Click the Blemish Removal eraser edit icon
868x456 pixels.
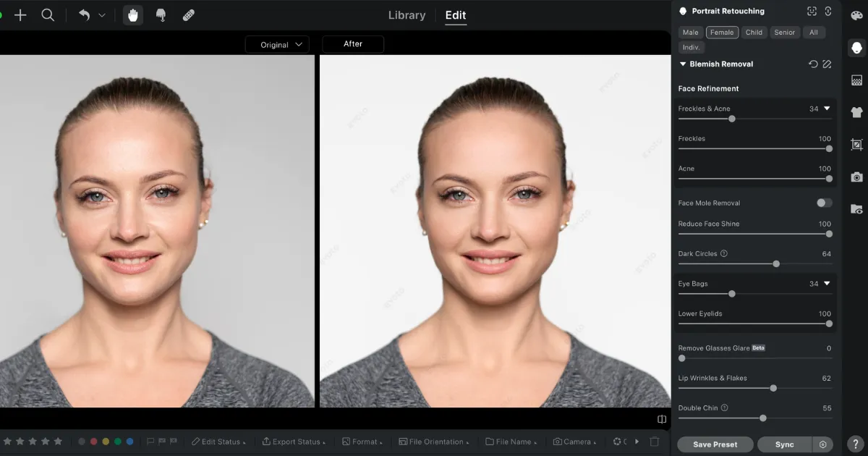click(x=827, y=64)
